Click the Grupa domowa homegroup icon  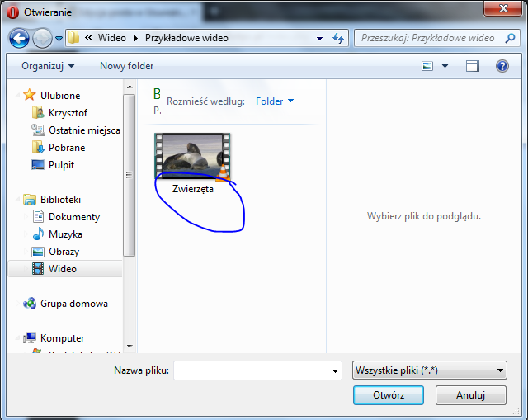pyautogui.click(x=30, y=303)
